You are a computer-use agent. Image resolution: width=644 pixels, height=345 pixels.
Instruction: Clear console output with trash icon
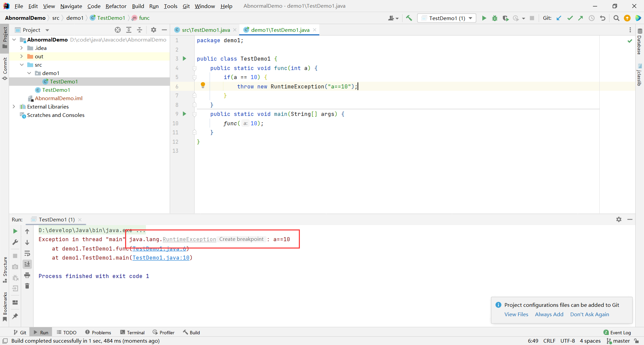tap(27, 286)
